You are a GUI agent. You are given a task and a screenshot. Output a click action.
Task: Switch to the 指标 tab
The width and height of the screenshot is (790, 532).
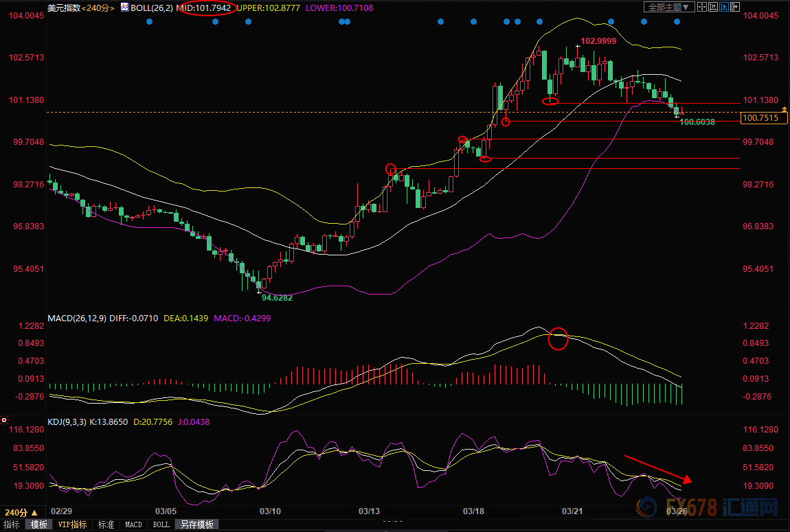point(12,524)
